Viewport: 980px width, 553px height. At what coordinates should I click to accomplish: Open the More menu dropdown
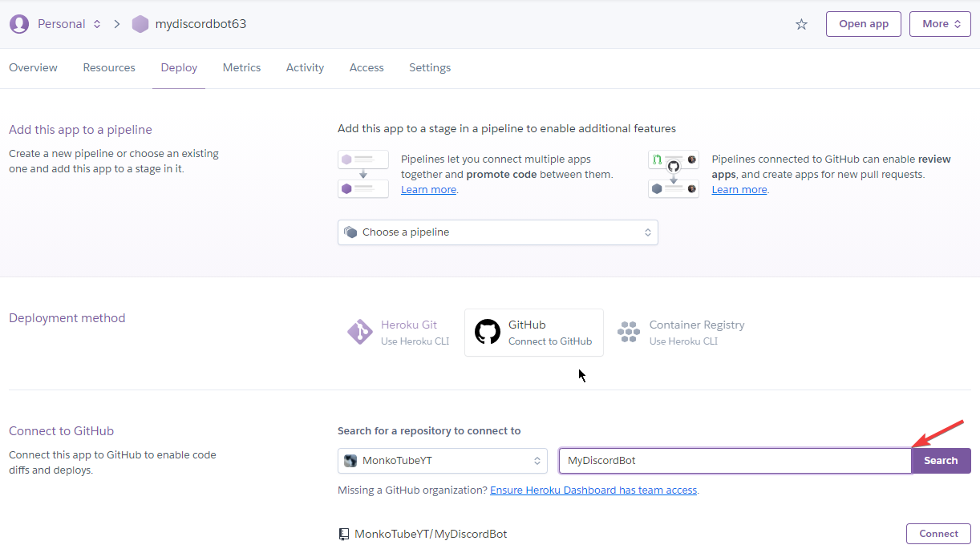(x=940, y=24)
